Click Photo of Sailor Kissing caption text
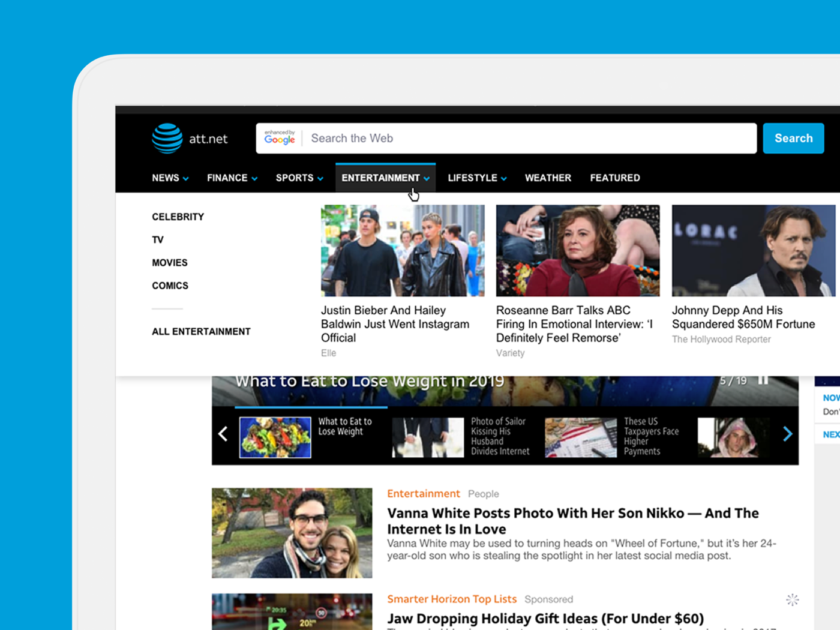The image size is (840, 630). coord(500,436)
